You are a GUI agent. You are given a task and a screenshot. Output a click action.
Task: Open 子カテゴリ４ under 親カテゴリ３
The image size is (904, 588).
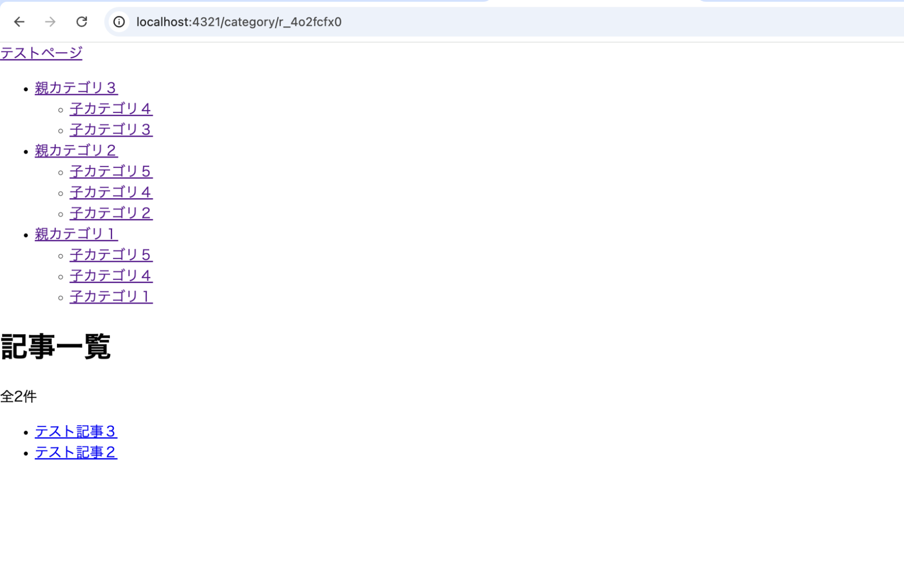pyautogui.click(x=111, y=109)
